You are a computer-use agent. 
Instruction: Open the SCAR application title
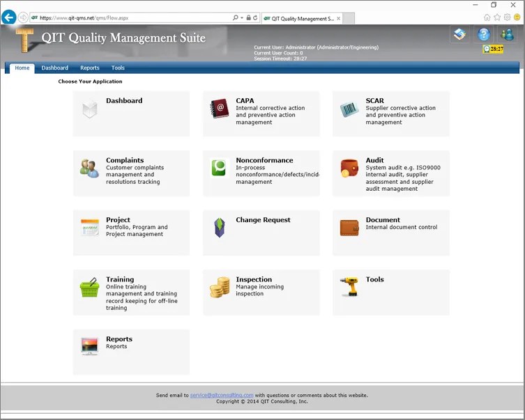[x=374, y=101]
